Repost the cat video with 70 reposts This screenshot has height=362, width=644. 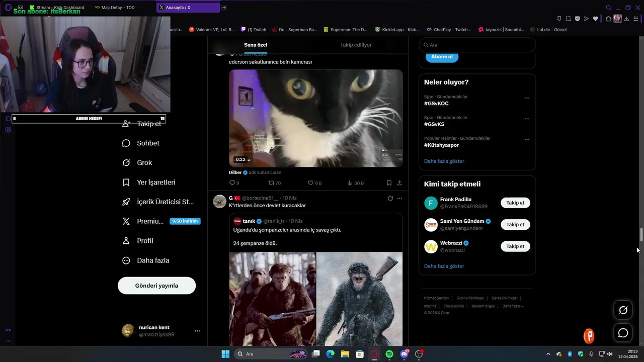275,183
